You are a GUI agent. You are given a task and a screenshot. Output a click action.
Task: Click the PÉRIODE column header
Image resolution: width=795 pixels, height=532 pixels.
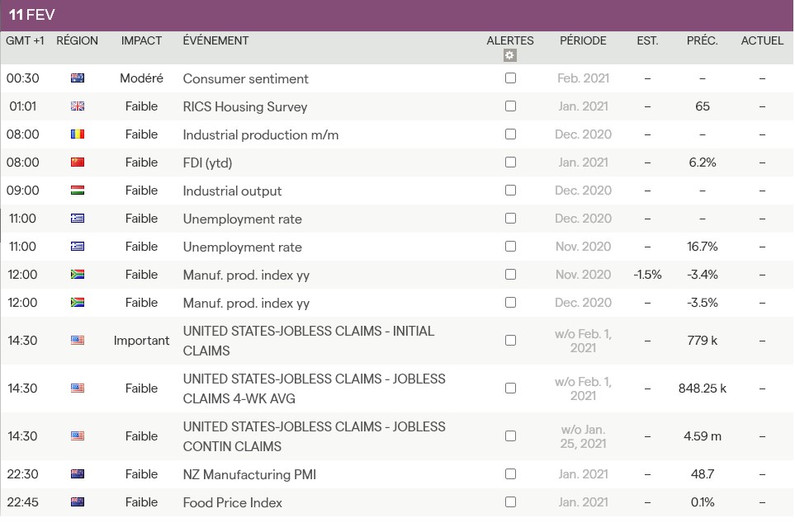pos(583,40)
